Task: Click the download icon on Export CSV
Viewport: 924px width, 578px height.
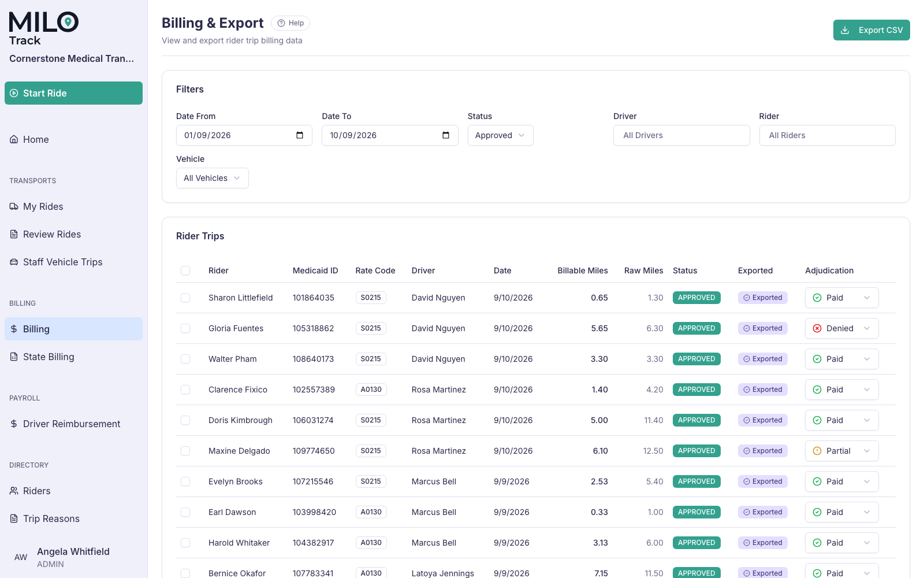Action: (x=845, y=30)
